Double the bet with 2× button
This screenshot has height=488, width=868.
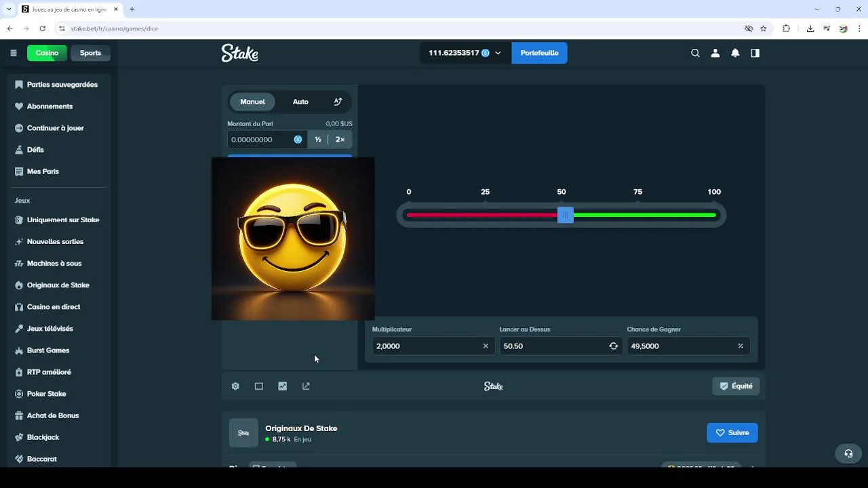click(340, 140)
